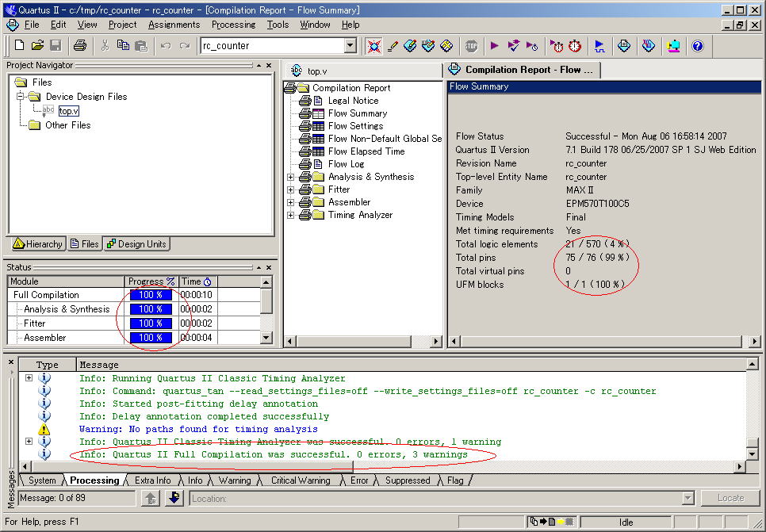
Task: Click the Redo toolbar icon
Action: (x=184, y=45)
